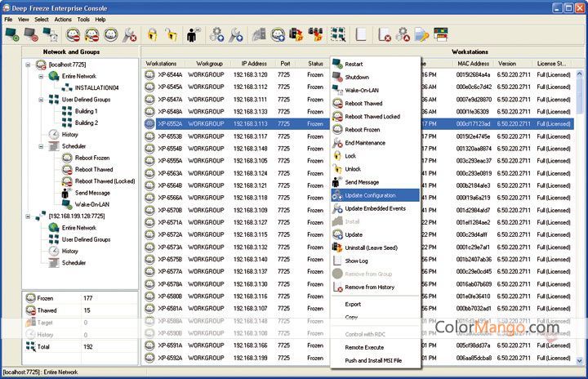Image resolution: width=588 pixels, height=379 pixels.
Task: Choose Export in the context menu
Action: (x=375, y=304)
